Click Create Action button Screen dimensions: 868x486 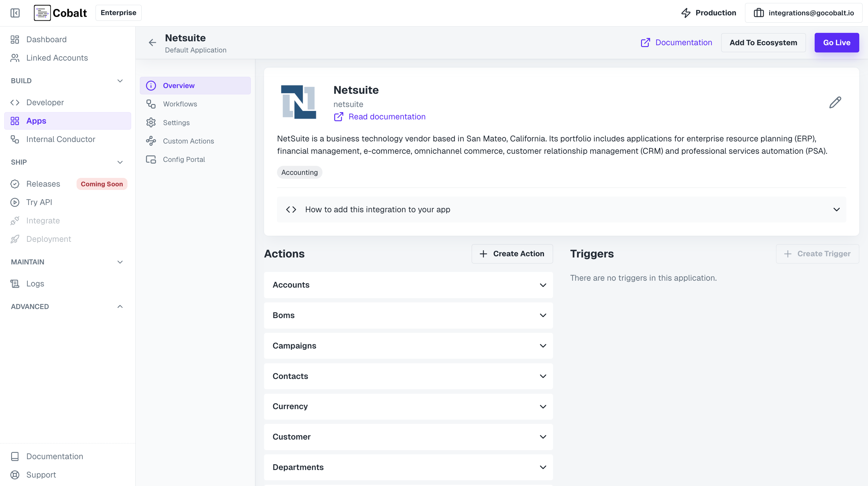(512, 254)
